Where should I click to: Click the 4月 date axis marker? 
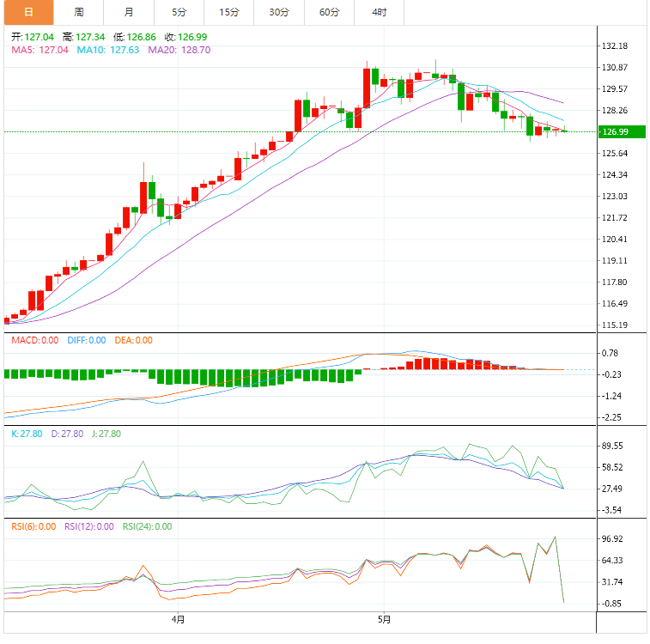pyautogui.click(x=178, y=618)
